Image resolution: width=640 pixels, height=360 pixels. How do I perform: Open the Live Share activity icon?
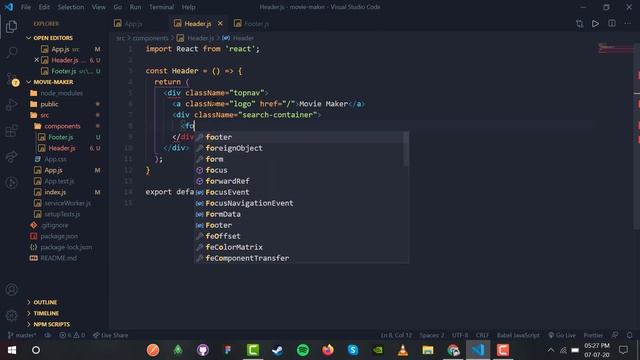pyautogui.click(x=11, y=156)
